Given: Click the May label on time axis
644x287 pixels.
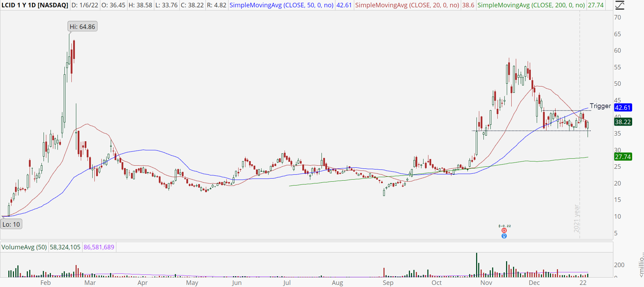Looking at the screenshot, I should click(192, 283).
